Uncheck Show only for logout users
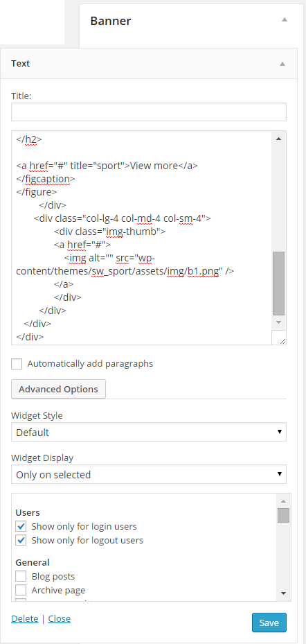The width and height of the screenshot is (306, 644). (x=21, y=540)
